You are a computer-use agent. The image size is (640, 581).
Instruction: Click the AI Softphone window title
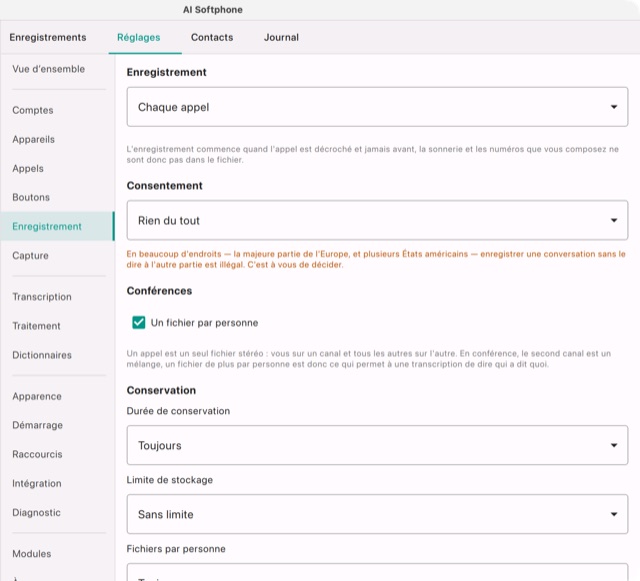click(x=213, y=10)
